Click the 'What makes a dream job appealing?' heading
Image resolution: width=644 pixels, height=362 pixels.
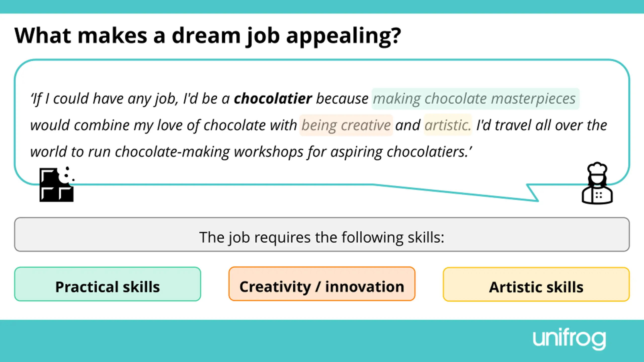tap(208, 36)
